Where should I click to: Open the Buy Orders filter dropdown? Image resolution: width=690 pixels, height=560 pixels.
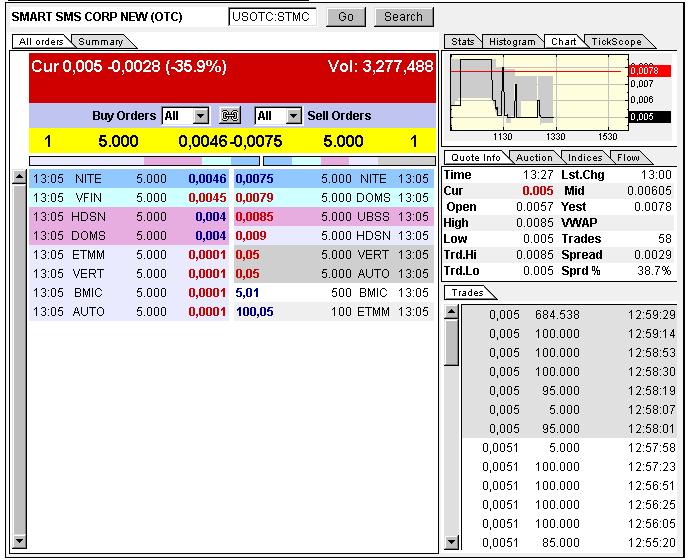pyautogui.click(x=200, y=116)
